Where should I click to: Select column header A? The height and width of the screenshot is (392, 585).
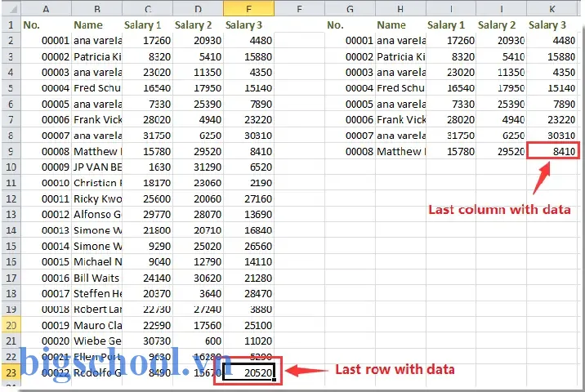coord(46,8)
